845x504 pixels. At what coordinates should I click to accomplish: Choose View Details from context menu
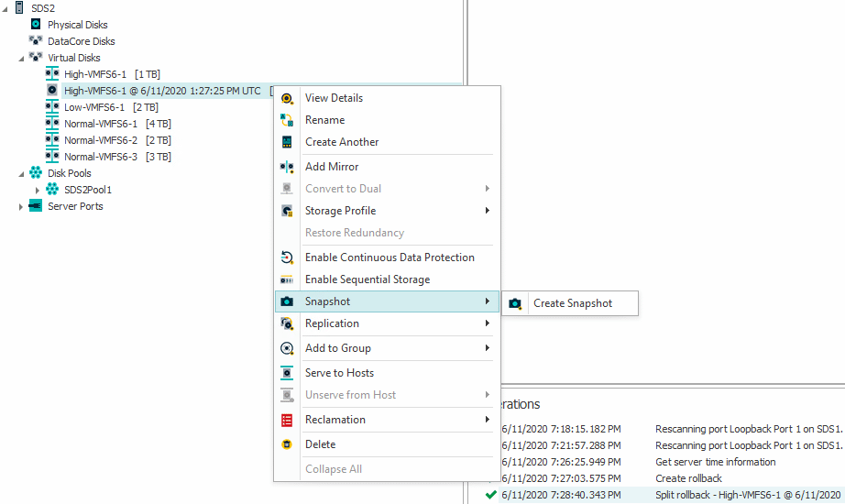pos(388,98)
